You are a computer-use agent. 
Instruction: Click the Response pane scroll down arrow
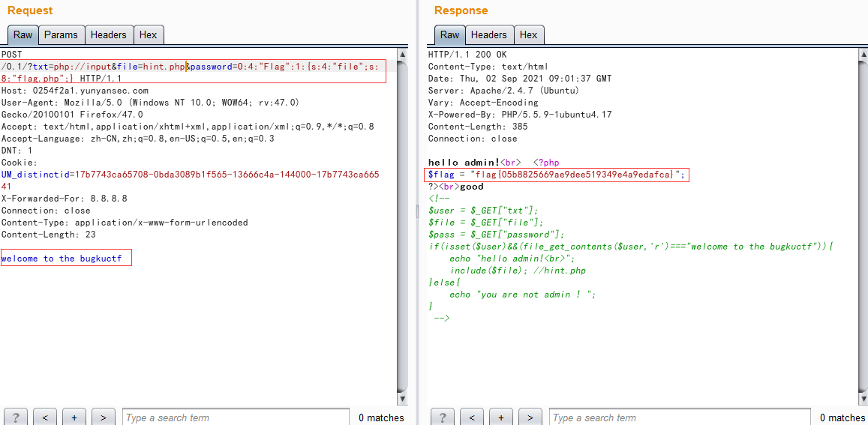(x=863, y=399)
